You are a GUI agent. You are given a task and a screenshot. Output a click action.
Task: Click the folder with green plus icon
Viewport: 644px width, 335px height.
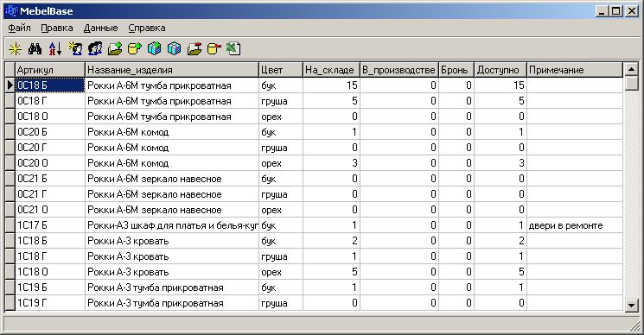point(115,49)
